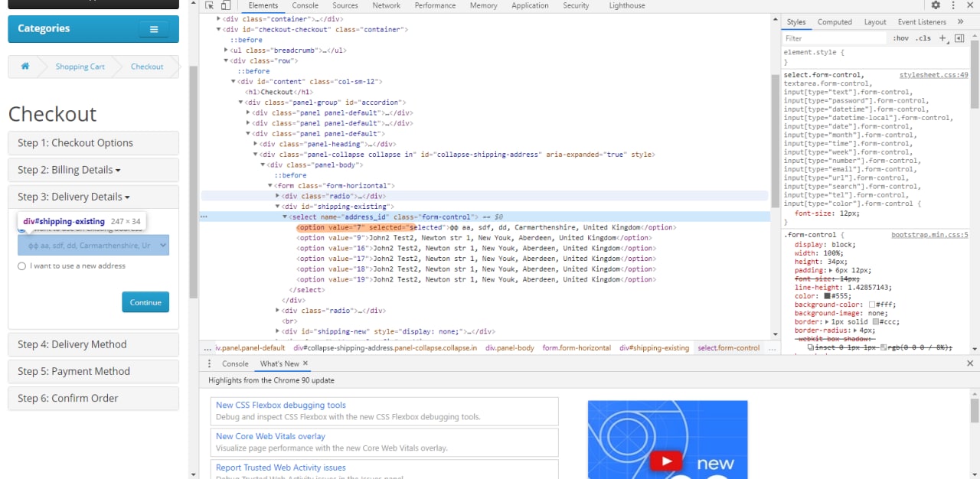Switch to the drawer Console tab
The image size is (980, 479).
coord(235,363)
